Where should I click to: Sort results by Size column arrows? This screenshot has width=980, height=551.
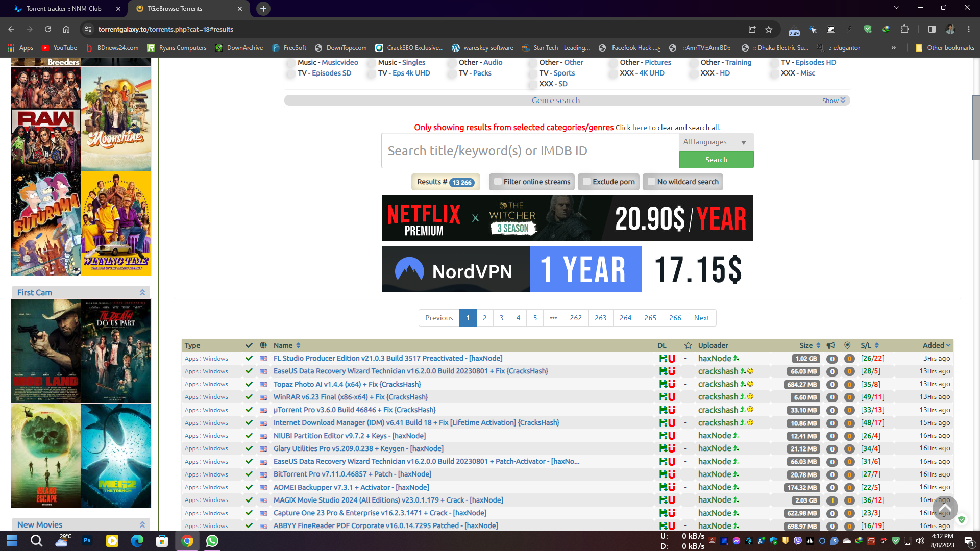pyautogui.click(x=818, y=345)
